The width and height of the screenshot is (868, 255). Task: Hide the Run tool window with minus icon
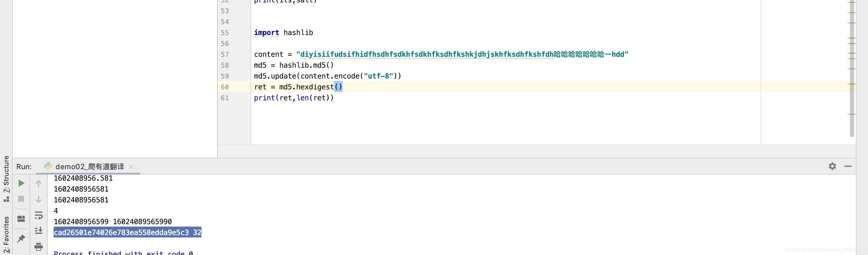(x=848, y=166)
